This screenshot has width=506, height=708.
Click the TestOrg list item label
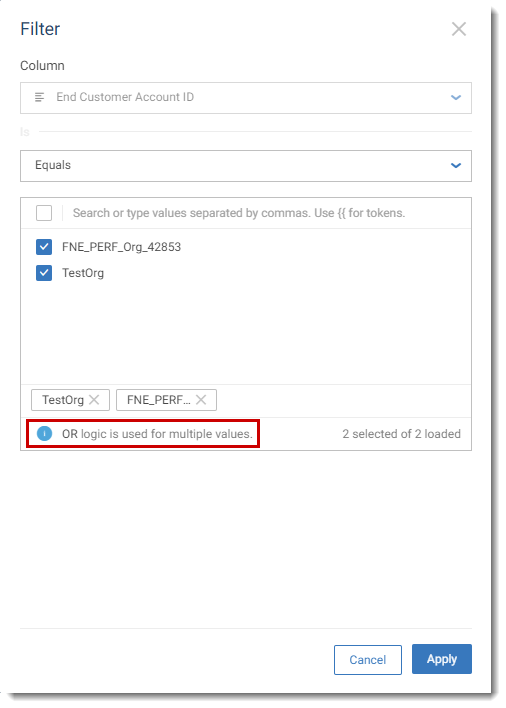[x=83, y=273]
